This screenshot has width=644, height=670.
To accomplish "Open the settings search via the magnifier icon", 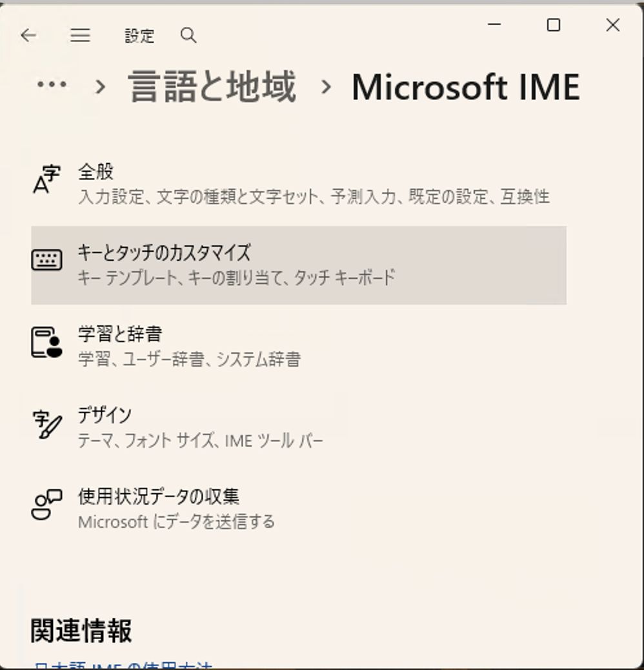I will (188, 36).
